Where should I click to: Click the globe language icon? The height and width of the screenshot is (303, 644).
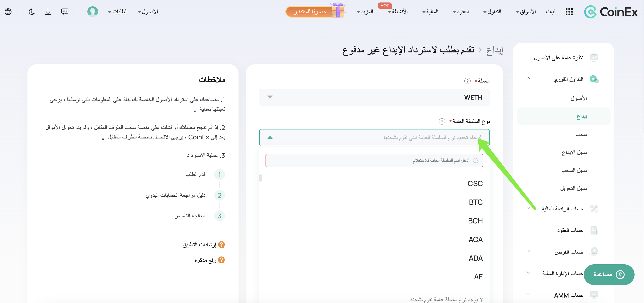8,12
